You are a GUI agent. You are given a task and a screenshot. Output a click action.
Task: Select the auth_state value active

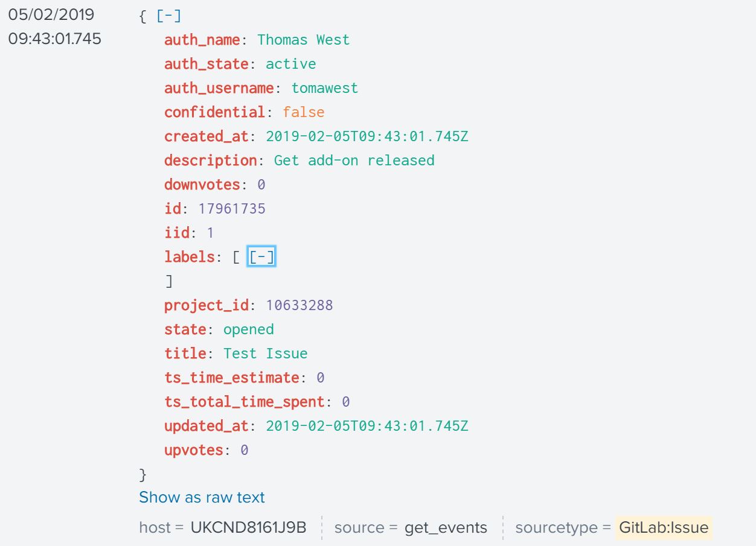pyautogui.click(x=290, y=64)
